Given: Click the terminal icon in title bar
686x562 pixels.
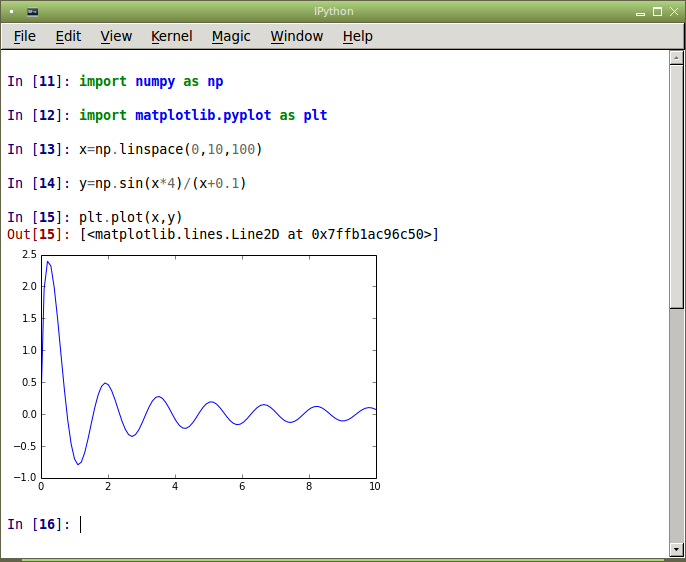Looking at the screenshot, I should pyautogui.click(x=32, y=12).
